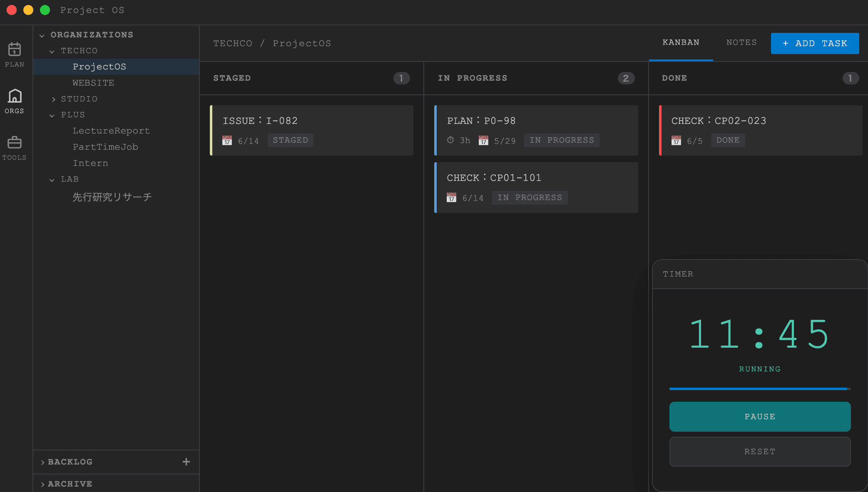The height and width of the screenshot is (492, 868).
Task: Click clock icon on PLAN P0-98 card
Action: (450, 140)
